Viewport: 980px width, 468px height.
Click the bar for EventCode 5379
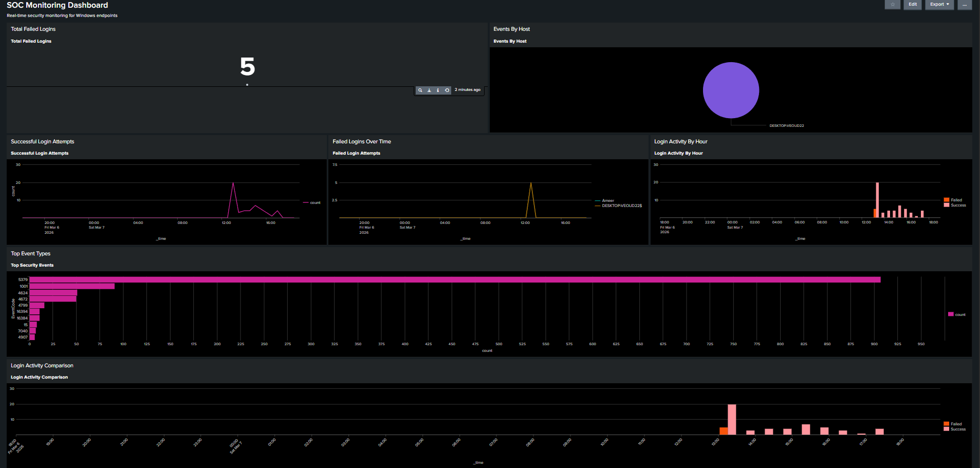[x=455, y=280]
